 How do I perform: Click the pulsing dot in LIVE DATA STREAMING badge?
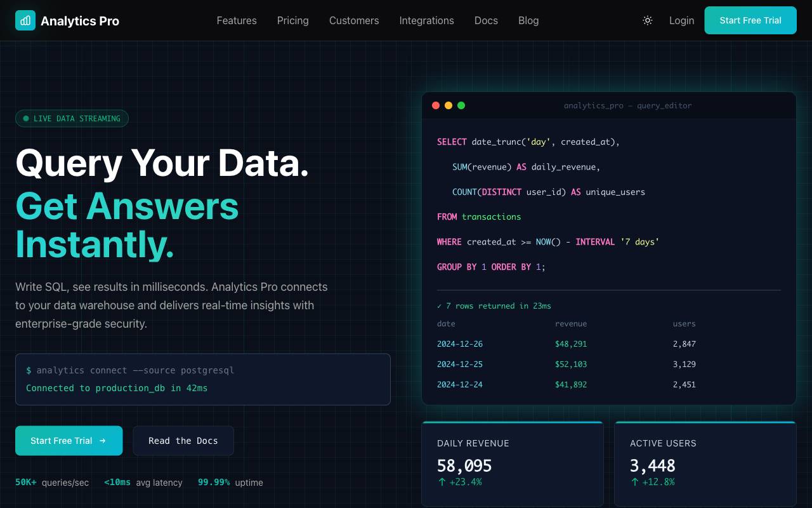pyautogui.click(x=26, y=118)
